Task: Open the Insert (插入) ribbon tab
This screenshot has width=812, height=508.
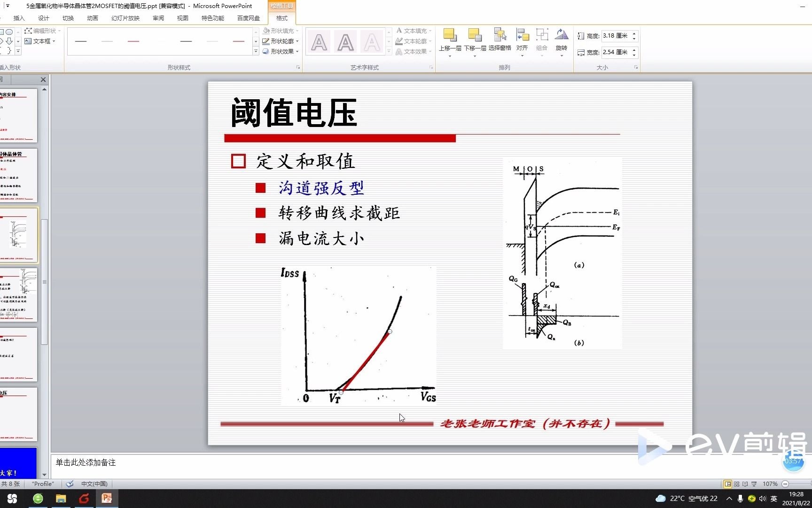Action: 19,18
